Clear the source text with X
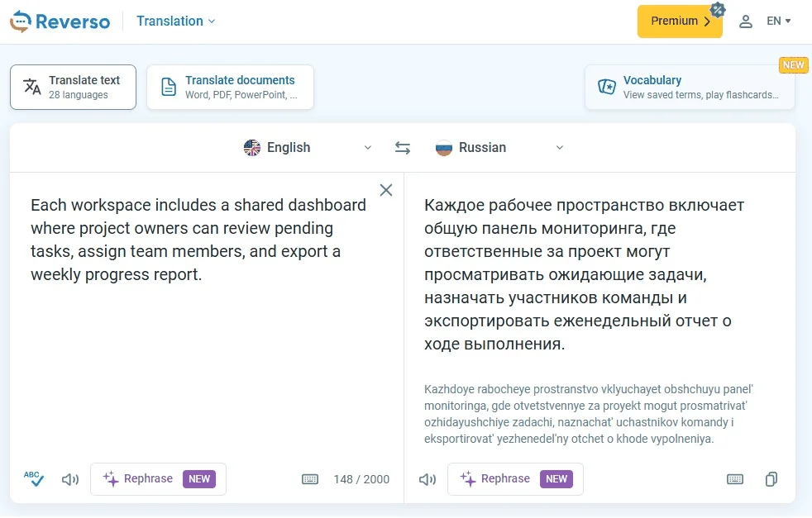The image size is (812, 518). (386, 190)
